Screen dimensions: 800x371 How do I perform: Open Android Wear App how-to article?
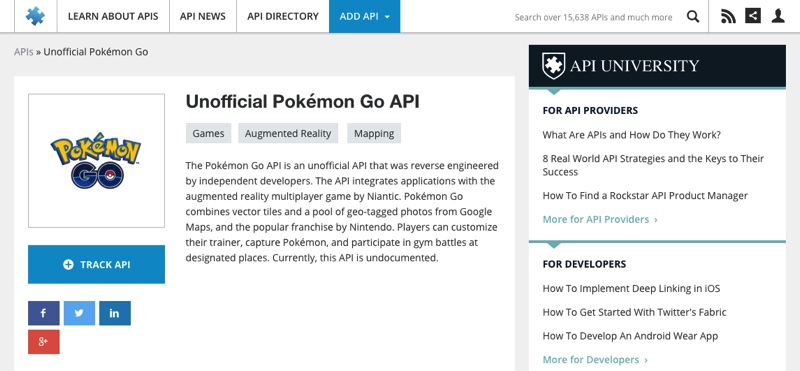(x=630, y=336)
